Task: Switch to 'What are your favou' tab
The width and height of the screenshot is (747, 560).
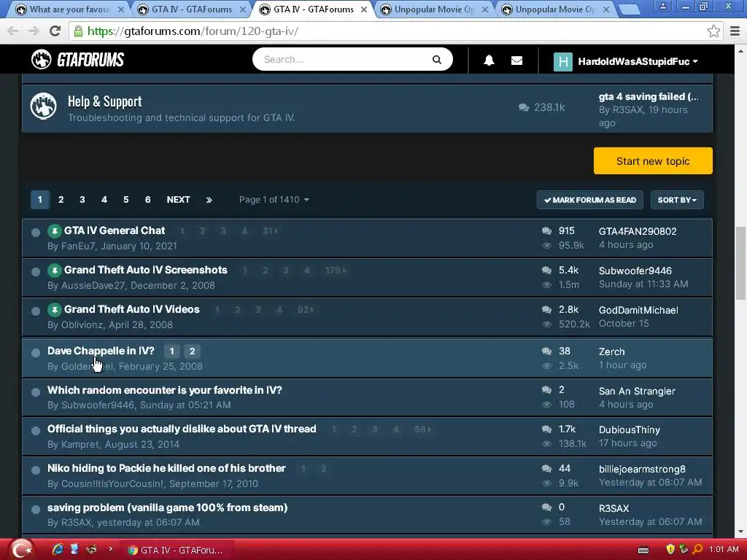Action: point(69,9)
